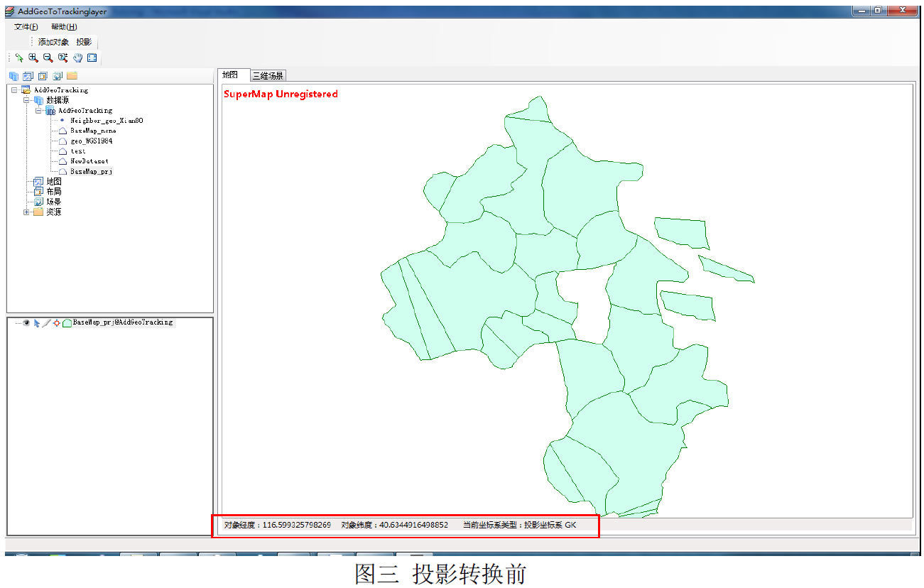The image size is (924, 588).
Task: Click the region icon beside geo_WGS1984
Action: (x=62, y=141)
